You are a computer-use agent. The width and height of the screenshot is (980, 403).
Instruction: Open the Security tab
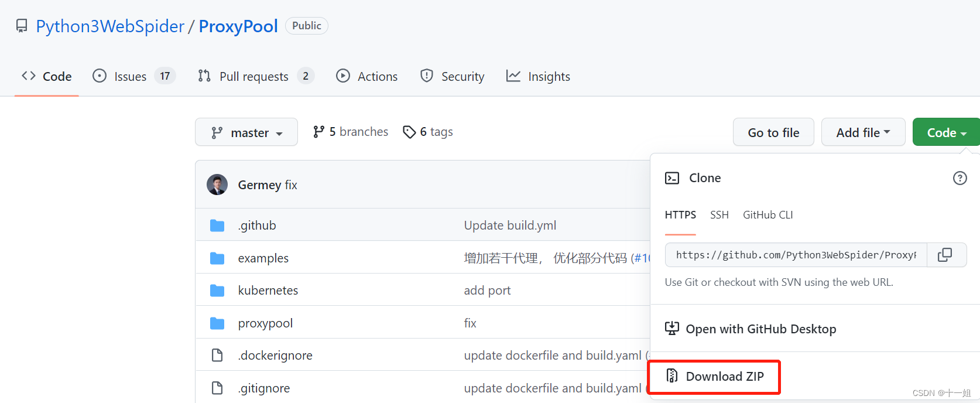point(453,77)
